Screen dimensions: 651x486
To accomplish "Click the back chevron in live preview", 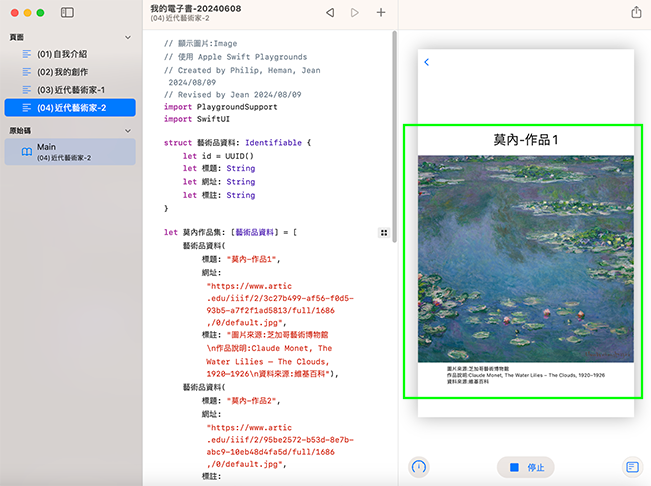I will coord(427,62).
